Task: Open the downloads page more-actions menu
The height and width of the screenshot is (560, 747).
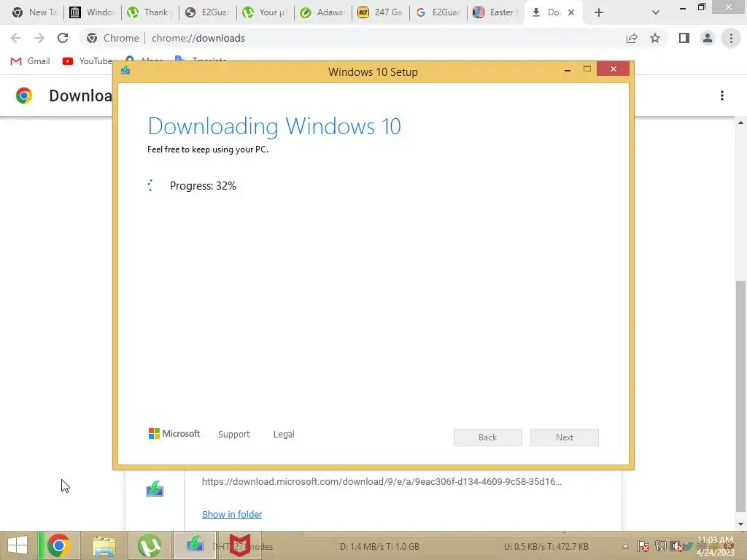Action: pyautogui.click(x=722, y=96)
